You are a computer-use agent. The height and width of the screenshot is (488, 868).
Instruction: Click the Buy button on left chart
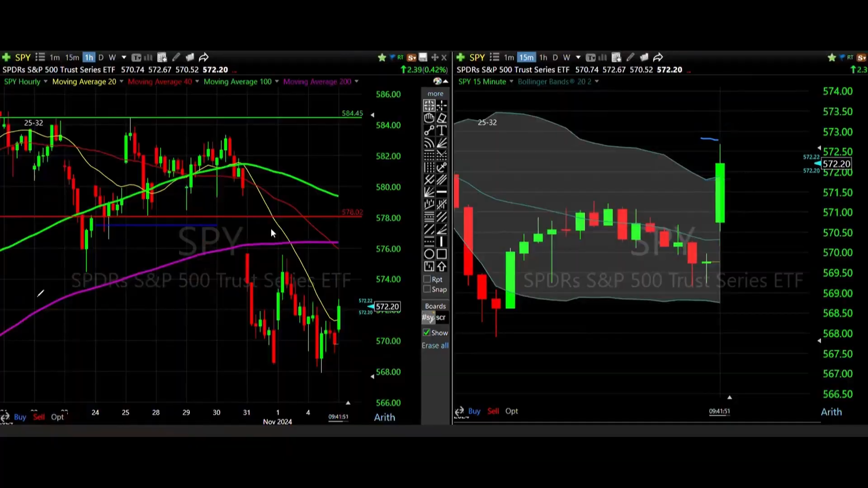(x=20, y=417)
